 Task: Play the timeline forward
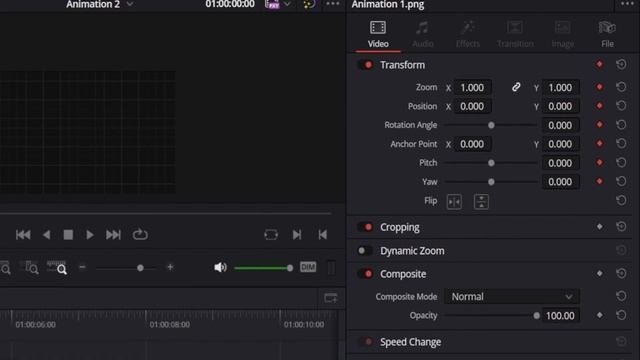(90, 235)
